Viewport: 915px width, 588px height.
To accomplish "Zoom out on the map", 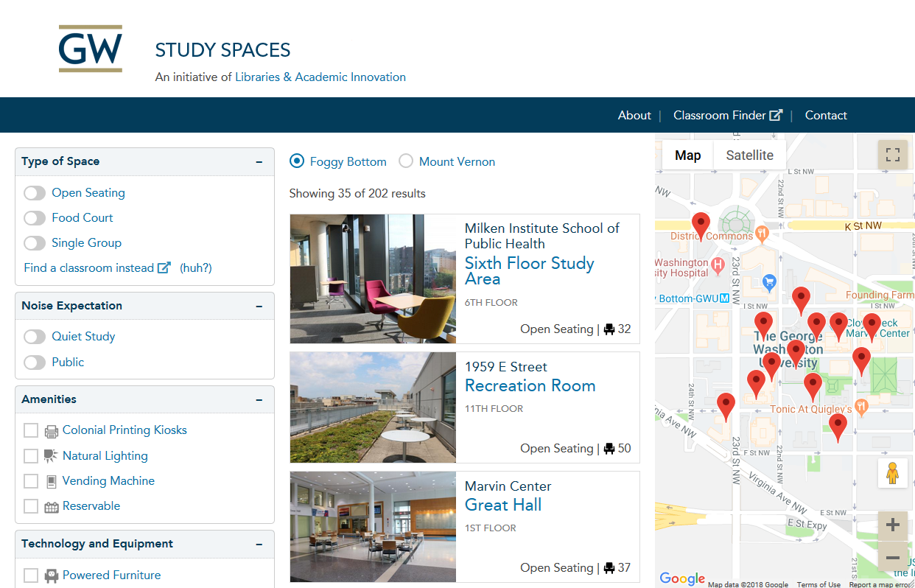I will point(893,557).
